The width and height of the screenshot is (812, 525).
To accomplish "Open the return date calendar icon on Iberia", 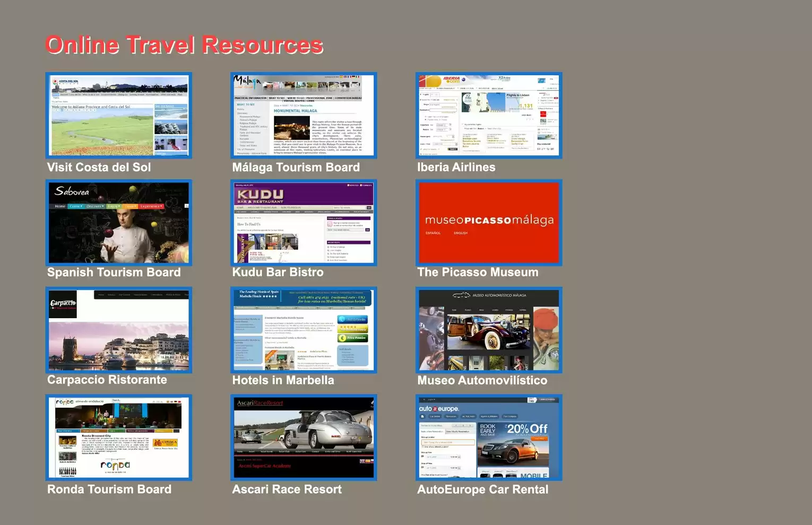I will (450, 129).
